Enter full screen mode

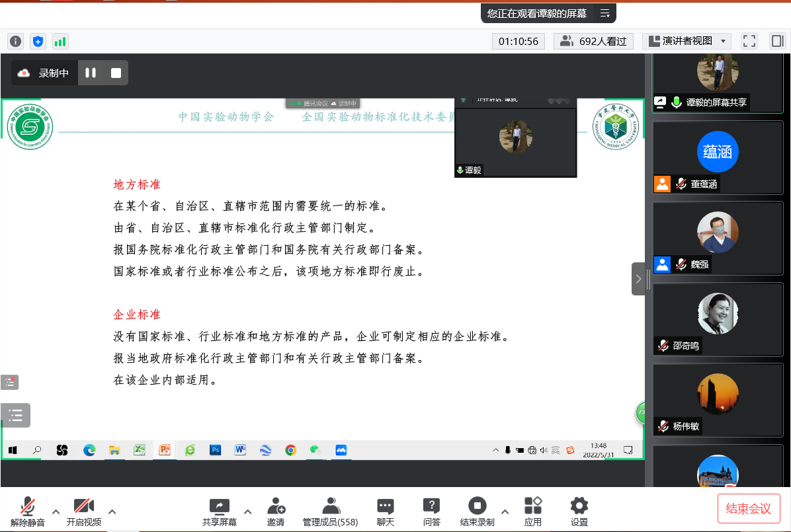click(749, 41)
